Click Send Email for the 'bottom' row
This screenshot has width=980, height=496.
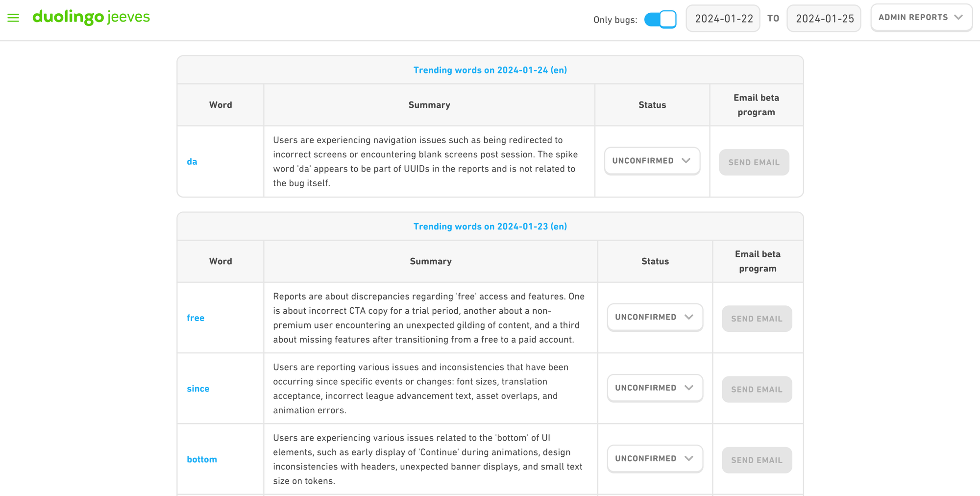tap(757, 460)
